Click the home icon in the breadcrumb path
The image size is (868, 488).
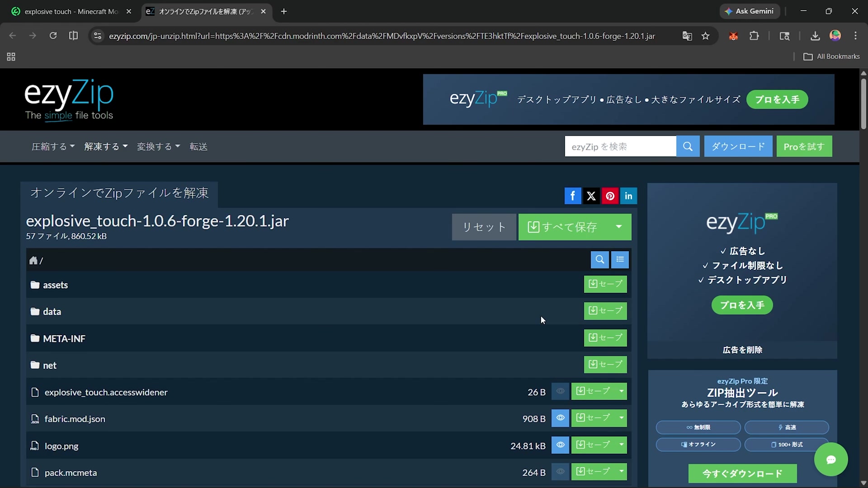(x=33, y=260)
